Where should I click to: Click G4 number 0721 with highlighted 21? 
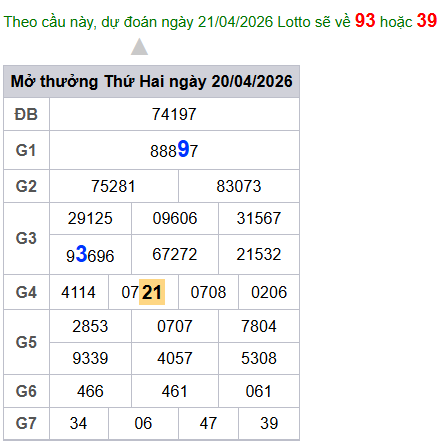[143, 292]
